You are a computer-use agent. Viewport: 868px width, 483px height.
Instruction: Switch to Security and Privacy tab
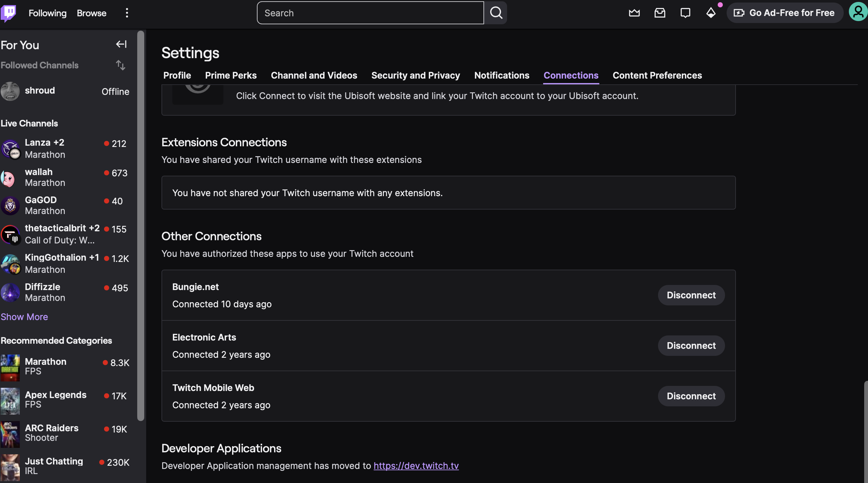(415, 75)
